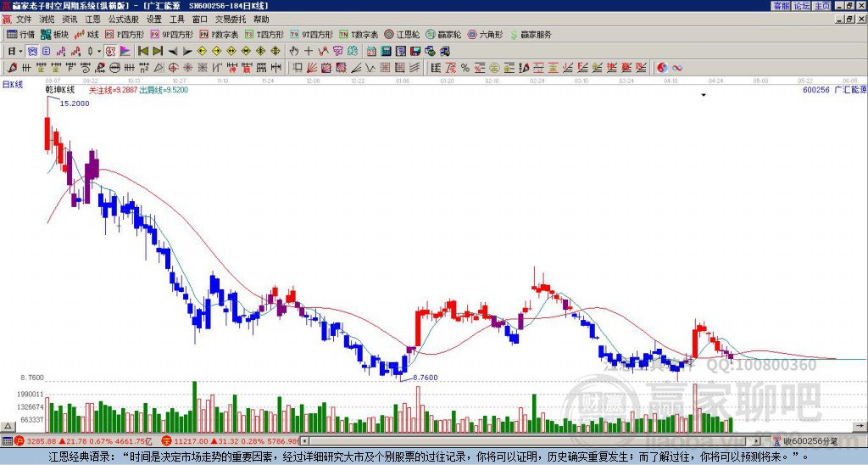Select the hand pan tool
Screen dimensions: 868x465
pos(294,52)
